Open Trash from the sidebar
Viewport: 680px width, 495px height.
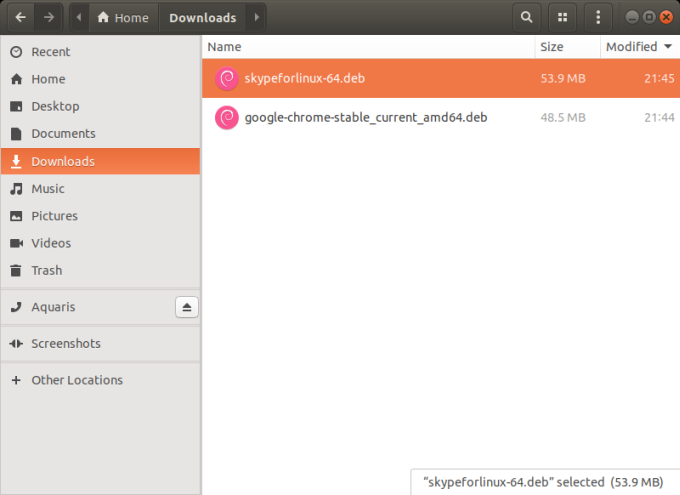46,270
